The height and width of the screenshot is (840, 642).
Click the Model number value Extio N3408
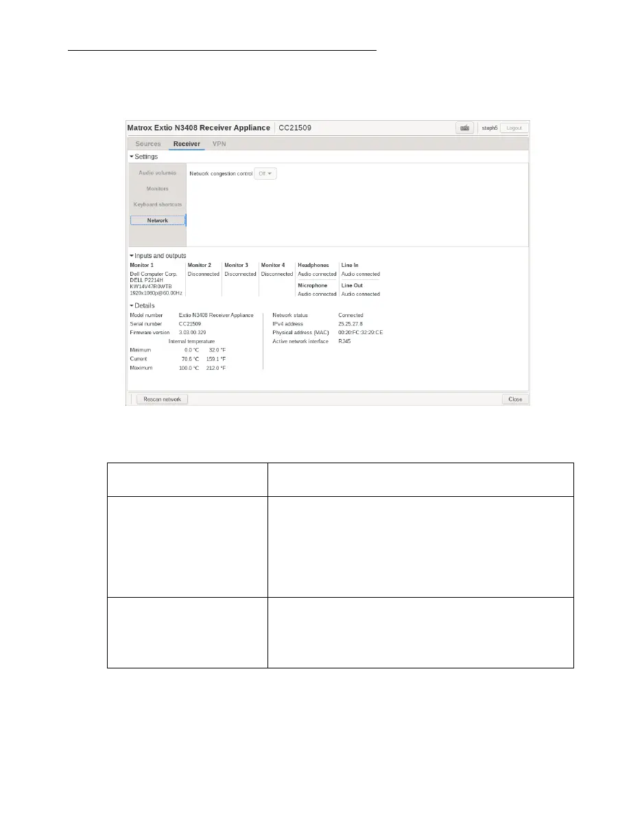(215, 315)
